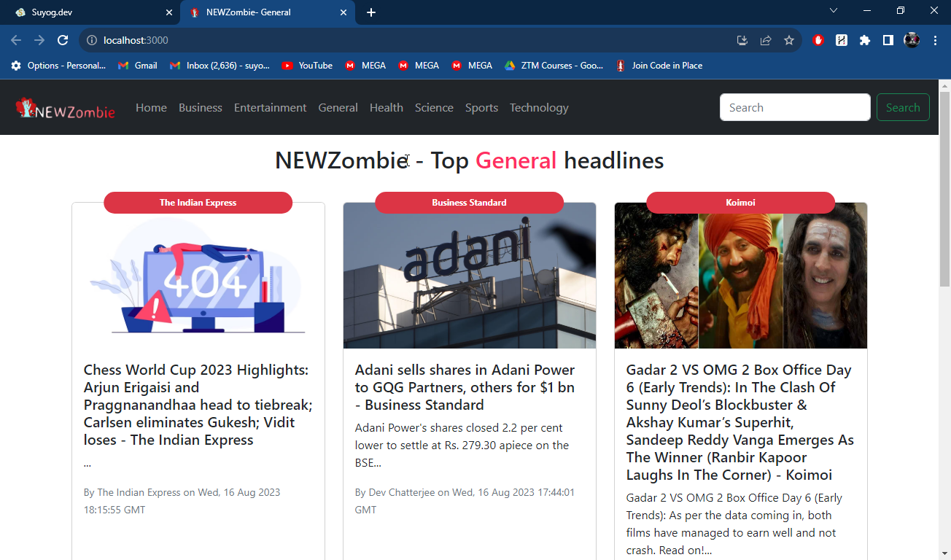View site information icon beside localhost
The width and height of the screenshot is (951, 560).
click(92, 40)
